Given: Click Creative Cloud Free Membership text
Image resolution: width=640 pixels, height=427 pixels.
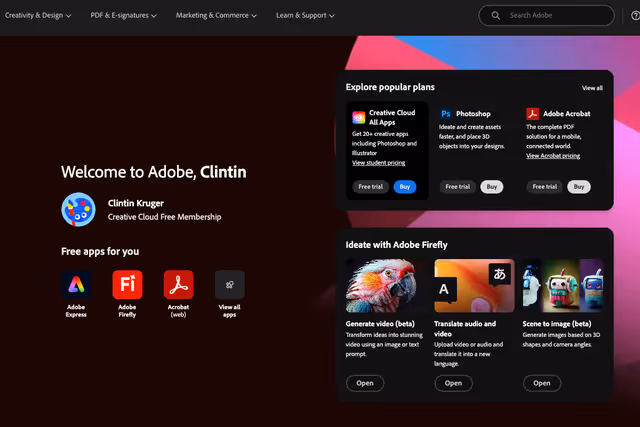Looking at the screenshot, I should 164,217.
